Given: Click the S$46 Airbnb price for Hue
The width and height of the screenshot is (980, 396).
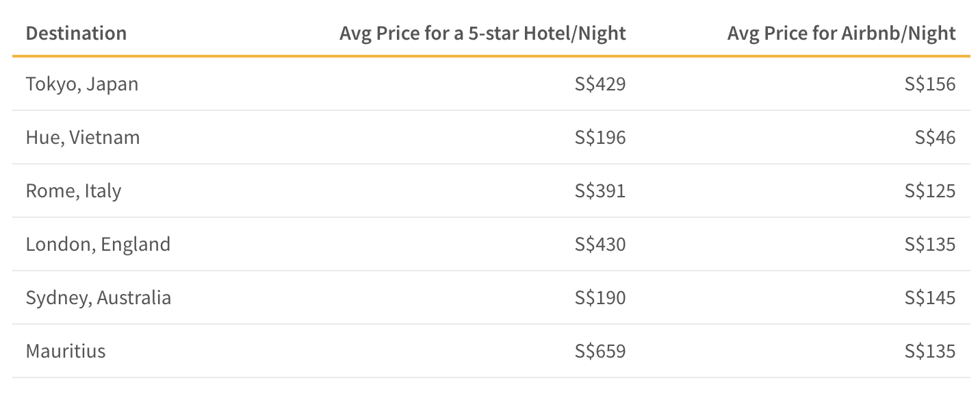Looking at the screenshot, I should pyautogui.click(x=936, y=138).
